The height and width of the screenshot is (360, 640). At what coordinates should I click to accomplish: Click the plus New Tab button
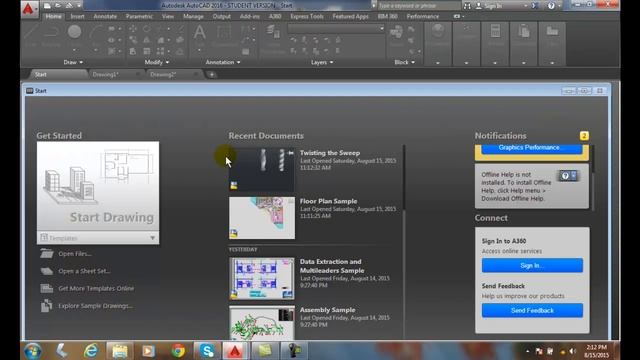click(211, 75)
